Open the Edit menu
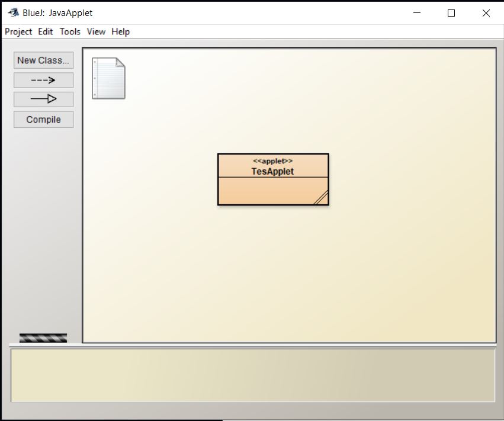The height and width of the screenshot is (421, 504). click(x=44, y=31)
